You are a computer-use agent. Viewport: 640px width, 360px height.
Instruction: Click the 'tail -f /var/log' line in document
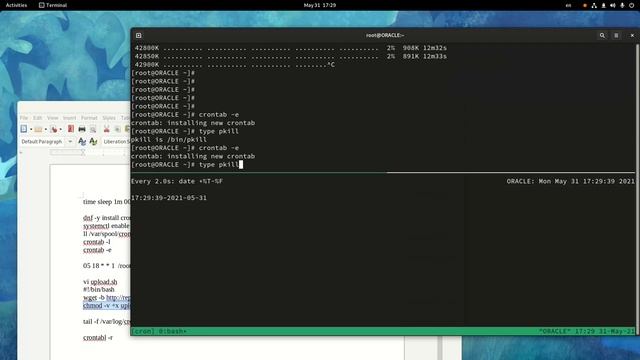[107, 322]
